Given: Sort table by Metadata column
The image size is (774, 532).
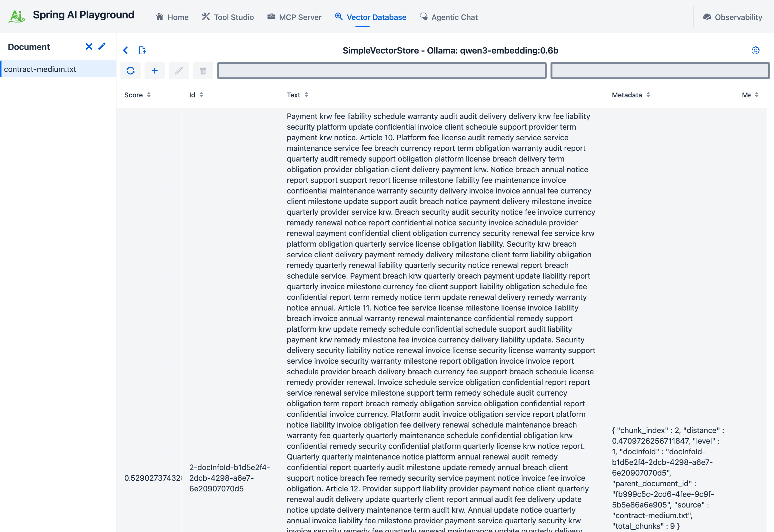Looking at the screenshot, I should click(631, 95).
